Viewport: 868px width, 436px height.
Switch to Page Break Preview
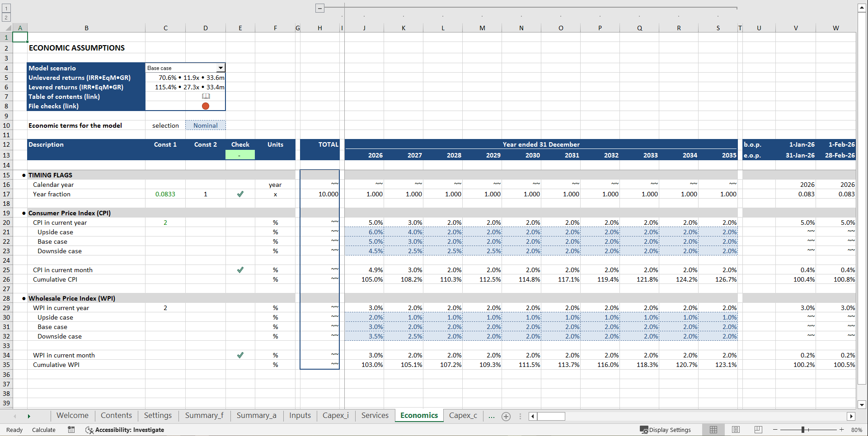(758, 430)
